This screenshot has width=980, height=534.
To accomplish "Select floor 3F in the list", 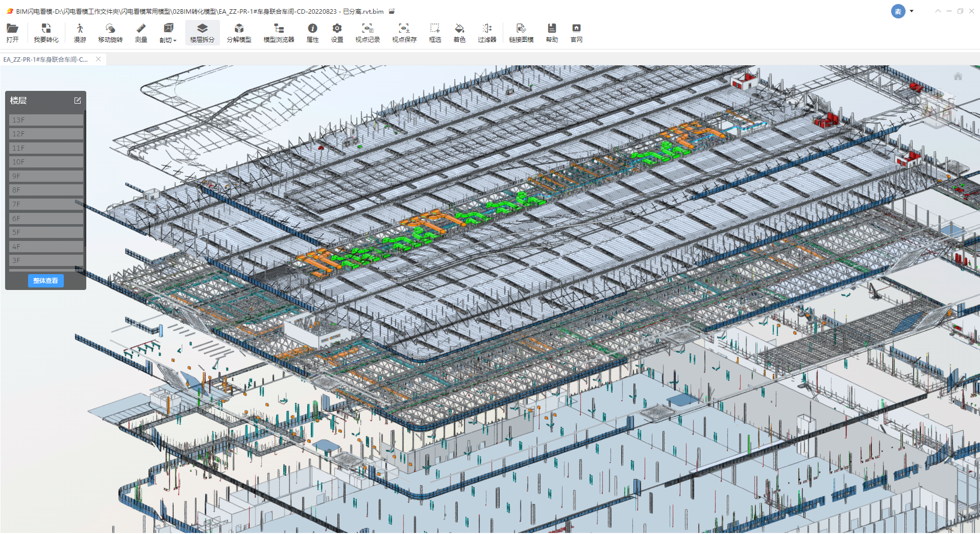I will tap(46, 260).
